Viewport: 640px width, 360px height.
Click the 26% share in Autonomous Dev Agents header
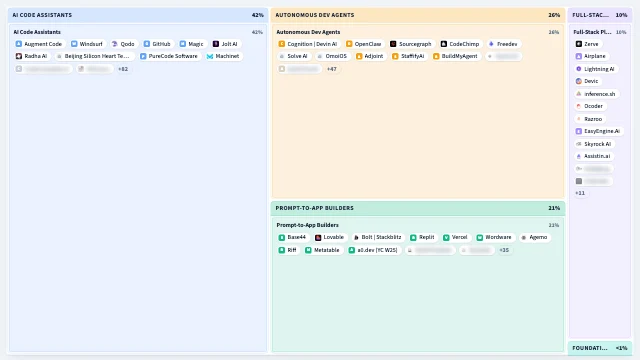tap(554, 15)
